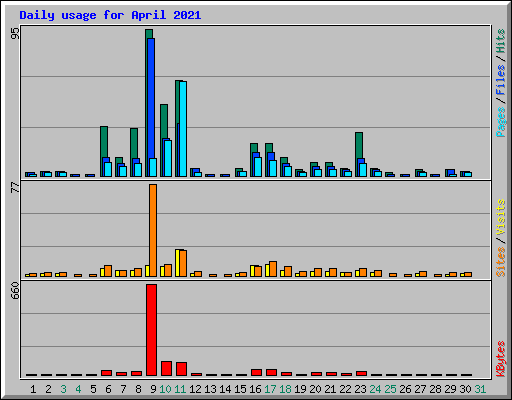
Task: Click the 'Daily usage for April 2021' title
Action: [x=110, y=15]
